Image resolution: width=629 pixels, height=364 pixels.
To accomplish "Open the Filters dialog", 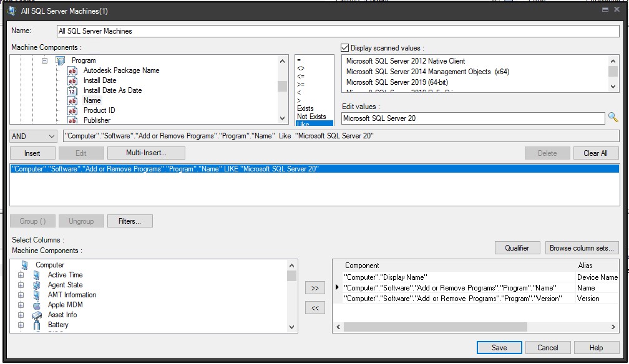I will 130,221.
